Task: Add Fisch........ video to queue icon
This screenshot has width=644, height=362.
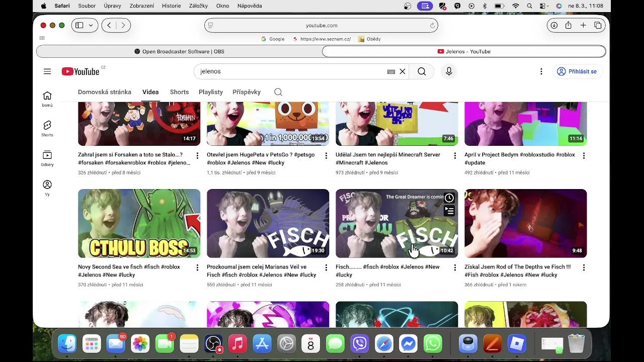Action: pyautogui.click(x=449, y=211)
